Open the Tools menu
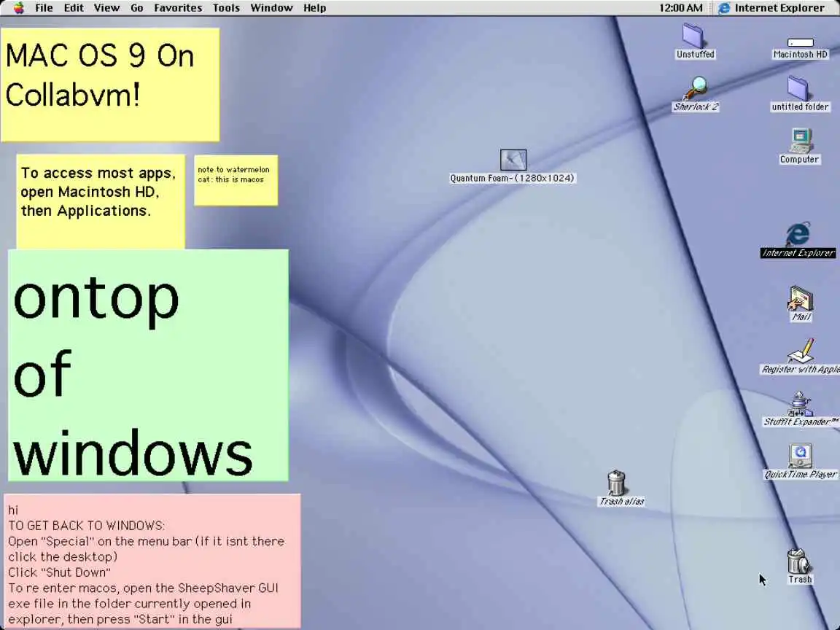Viewport: 840px width, 630px height. coord(226,8)
